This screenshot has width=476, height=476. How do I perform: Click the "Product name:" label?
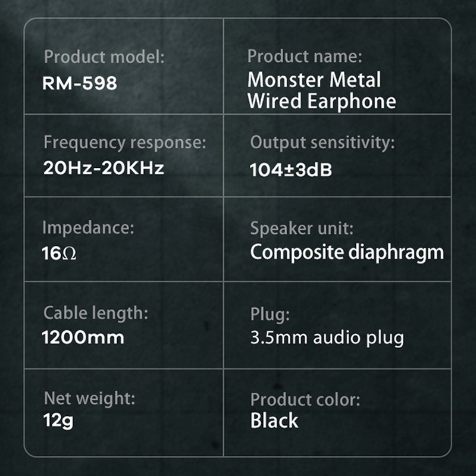[x=305, y=57]
